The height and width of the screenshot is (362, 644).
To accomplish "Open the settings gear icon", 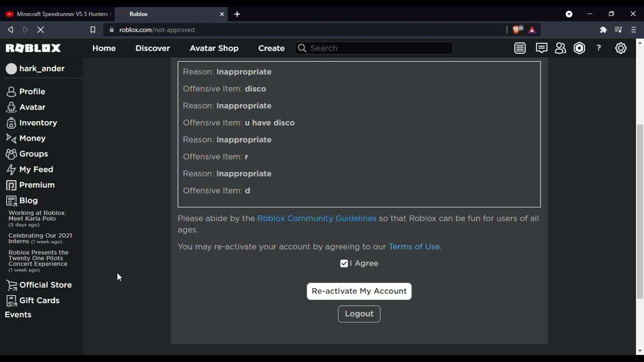I will coord(621,48).
